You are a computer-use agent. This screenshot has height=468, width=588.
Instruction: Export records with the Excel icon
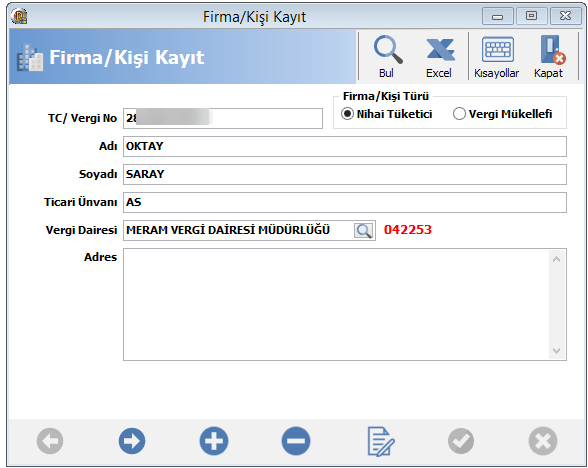(x=439, y=56)
